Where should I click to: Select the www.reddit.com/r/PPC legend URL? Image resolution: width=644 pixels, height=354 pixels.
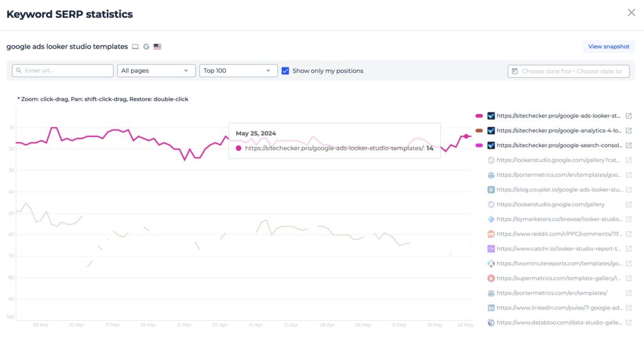pyautogui.click(x=559, y=234)
